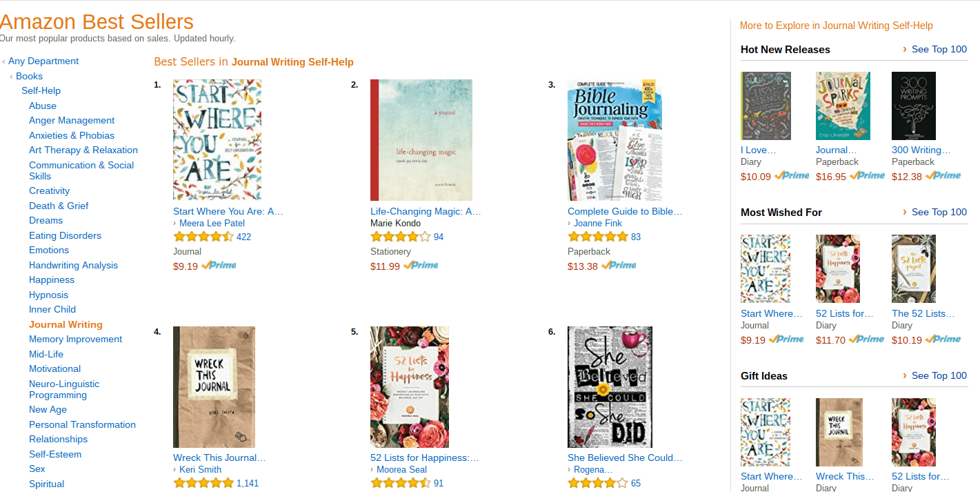Open the Prime badge next to $11.99
This screenshot has height=492, width=980.
pyautogui.click(x=421, y=266)
